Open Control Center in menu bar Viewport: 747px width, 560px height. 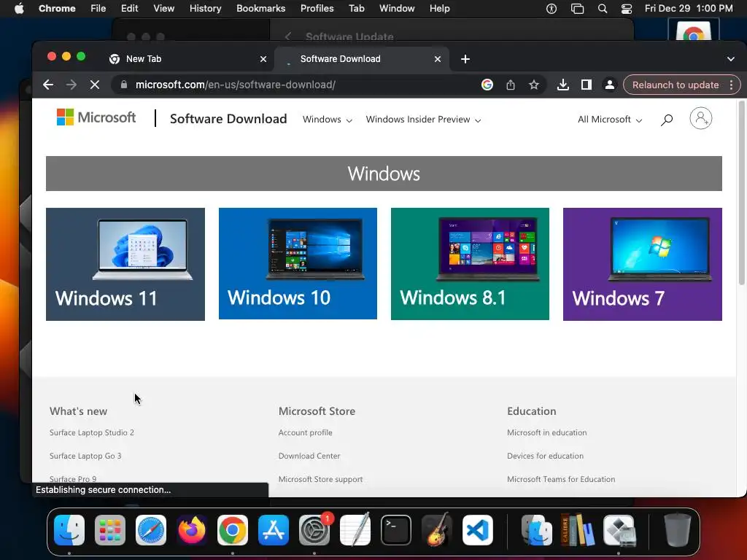(626, 9)
